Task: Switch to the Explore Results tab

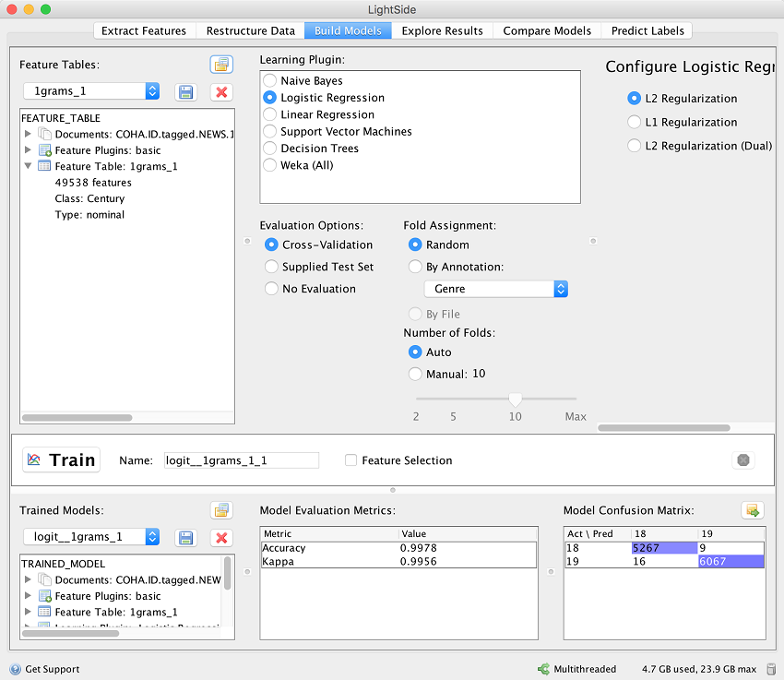Action: coord(442,30)
